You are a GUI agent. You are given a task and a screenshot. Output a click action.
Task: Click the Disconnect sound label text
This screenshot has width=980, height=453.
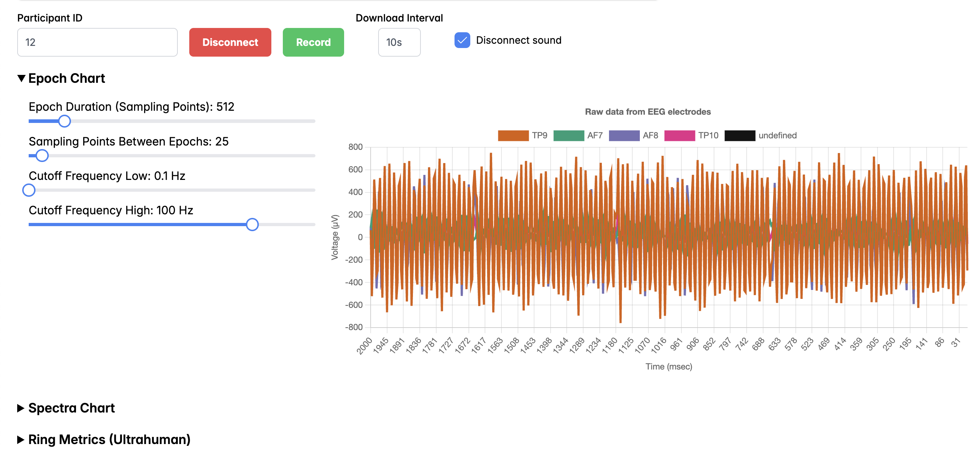518,40
